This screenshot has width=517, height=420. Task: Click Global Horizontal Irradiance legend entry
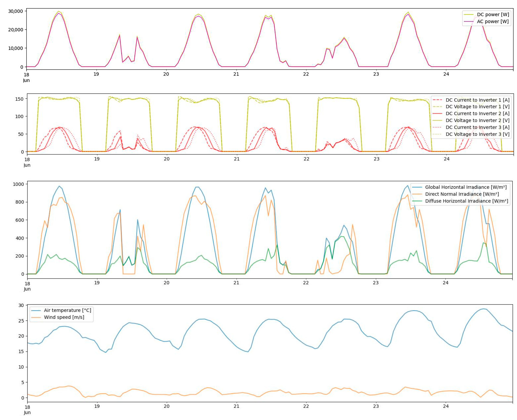466,187
